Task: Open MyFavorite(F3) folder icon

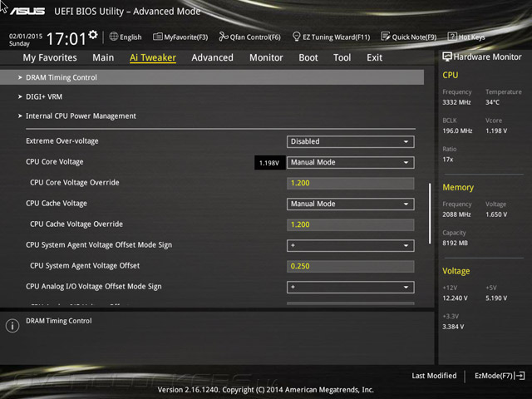Action: (x=157, y=37)
